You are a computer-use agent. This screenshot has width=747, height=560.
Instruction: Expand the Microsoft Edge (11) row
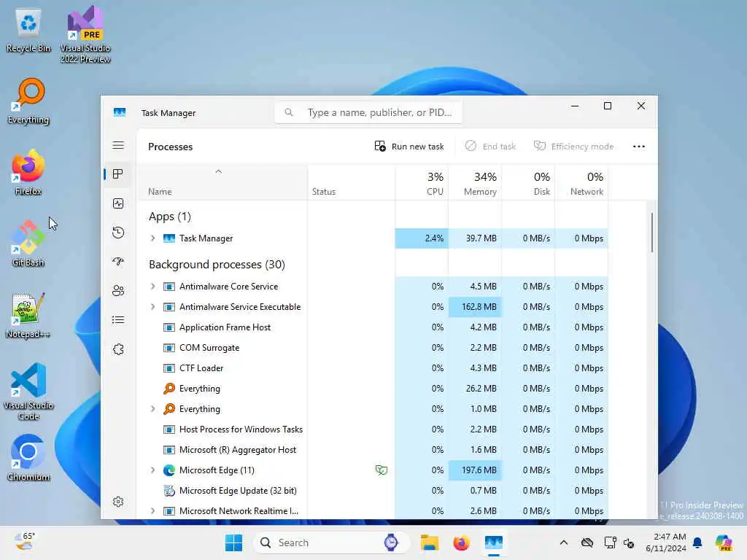pos(153,470)
